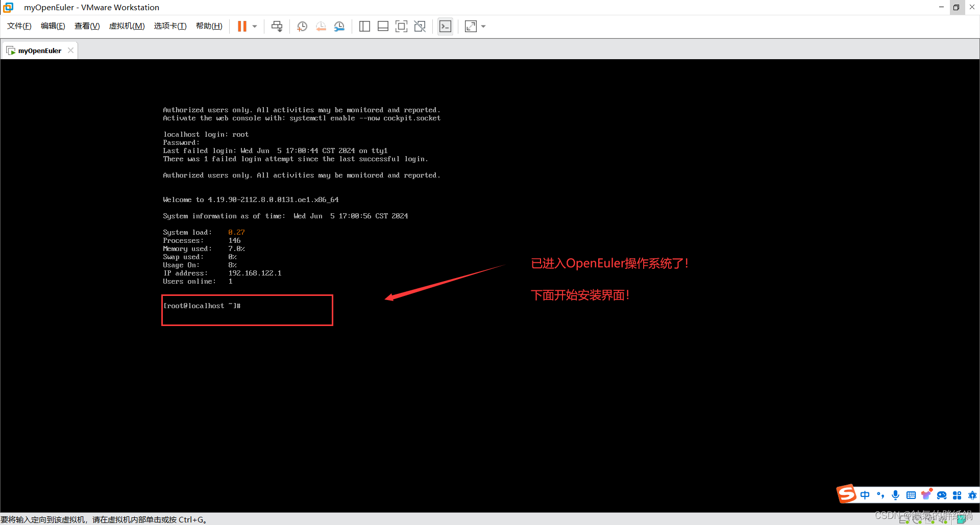Expand the power options dropdown arrow

255,27
